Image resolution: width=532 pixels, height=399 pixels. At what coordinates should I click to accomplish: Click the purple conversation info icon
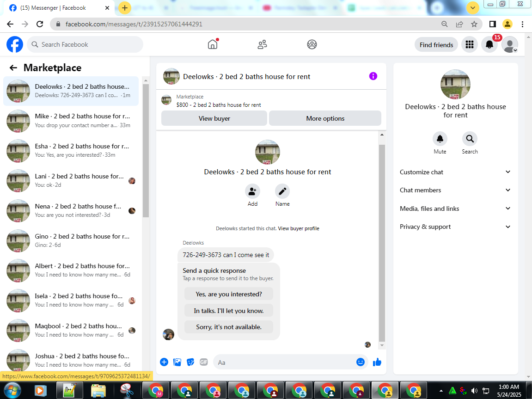point(373,76)
